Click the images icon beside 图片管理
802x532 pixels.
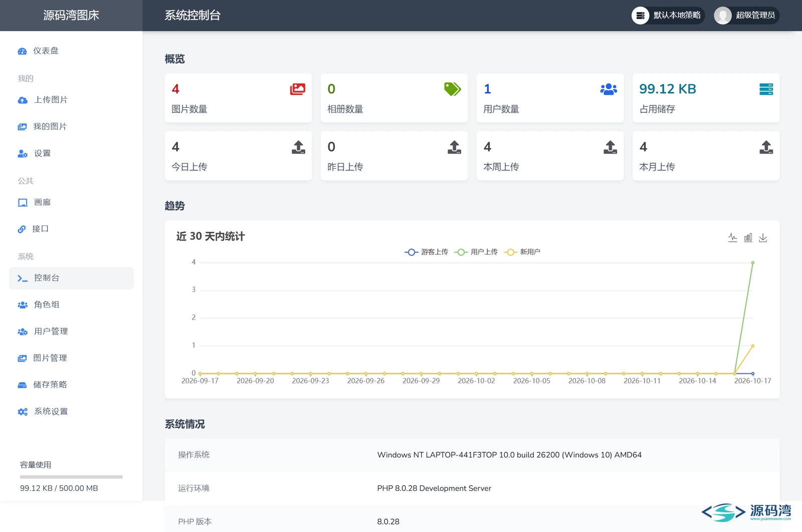coord(22,358)
